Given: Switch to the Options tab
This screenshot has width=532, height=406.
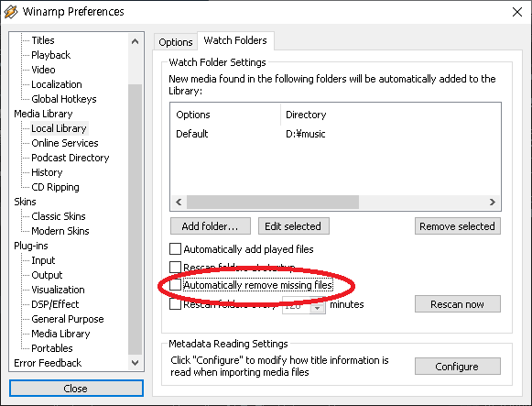Looking at the screenshot, I should click(176, 42).
